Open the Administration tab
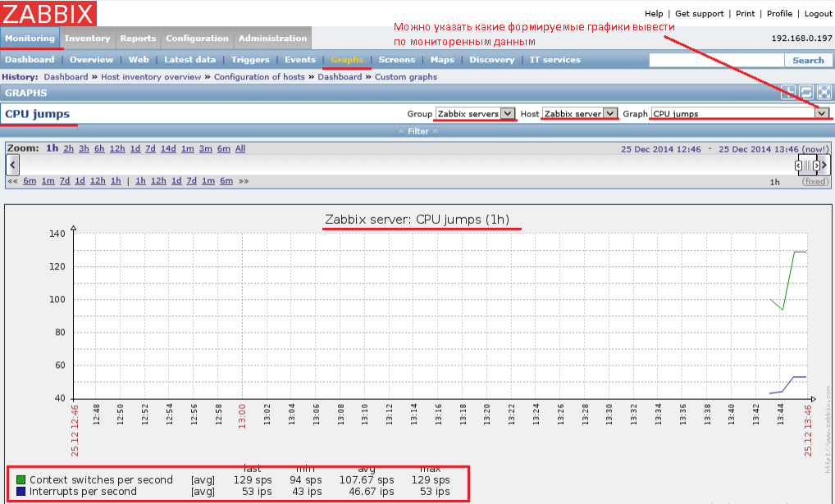 click(x=272, y=38)
